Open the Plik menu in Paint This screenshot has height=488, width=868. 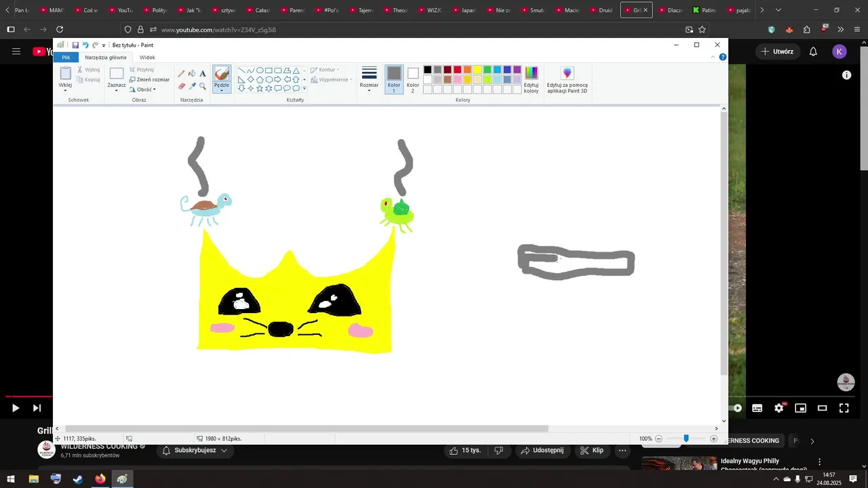[x=66, y=58]
